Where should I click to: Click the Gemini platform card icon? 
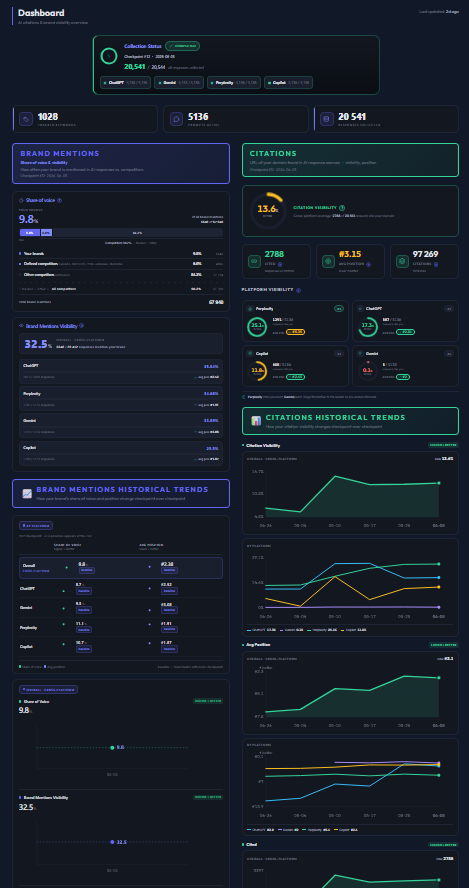tap(361, 353)
